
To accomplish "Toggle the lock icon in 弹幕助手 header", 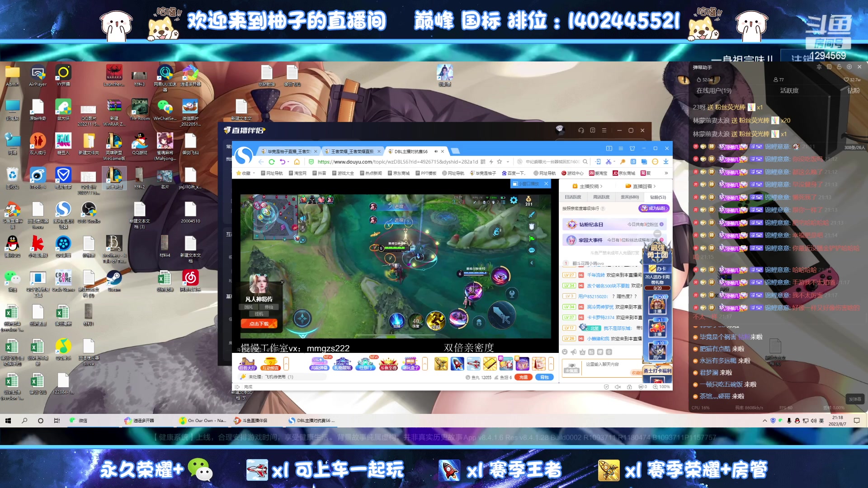I will pyautogui.click(x=839, y=67).
